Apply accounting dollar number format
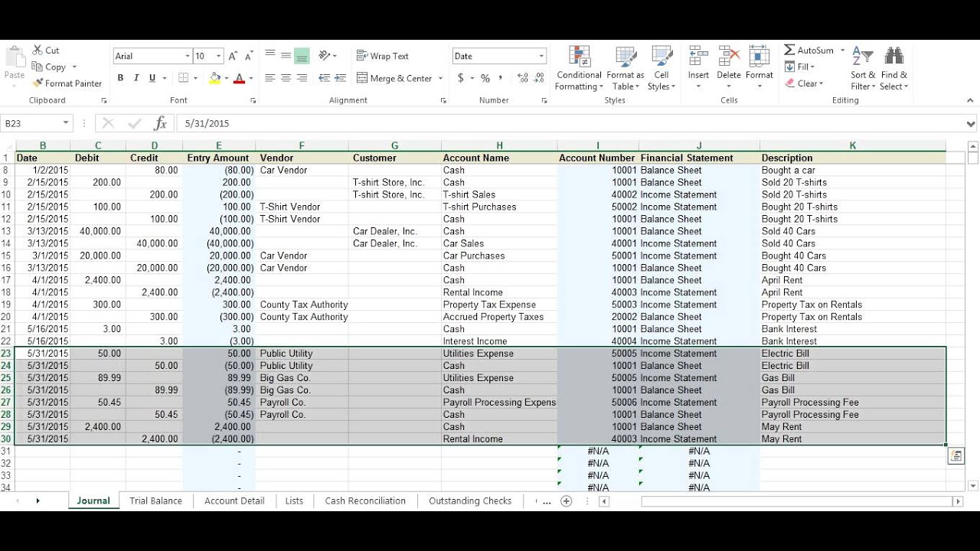 [460, 78]
